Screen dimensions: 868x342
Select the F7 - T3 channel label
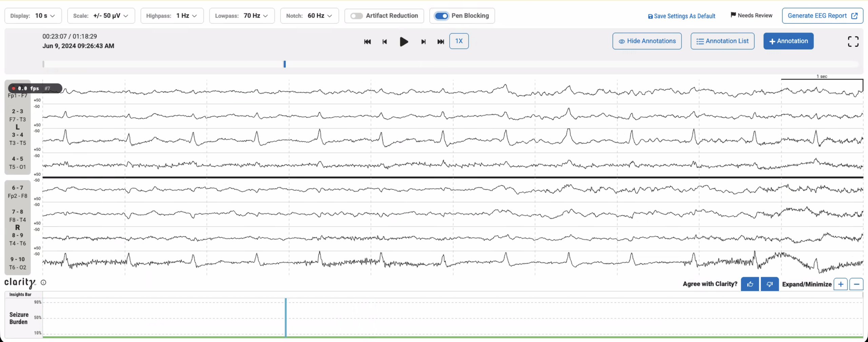coord(18,119)
